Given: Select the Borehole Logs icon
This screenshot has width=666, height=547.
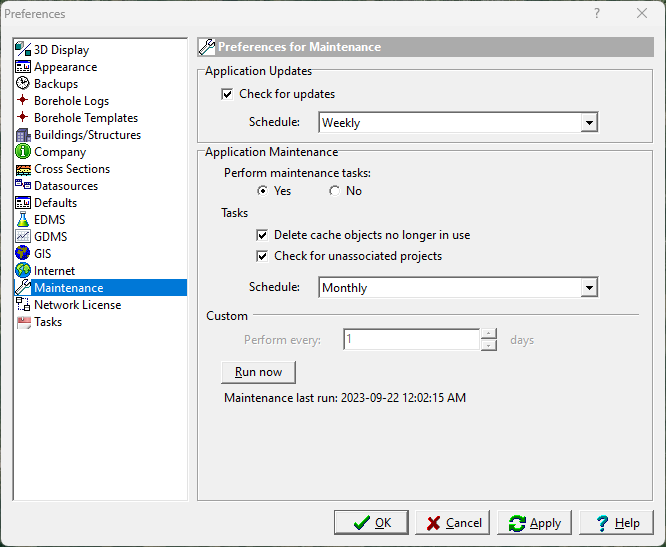Looking at the screenshot, I should click(x=23, y=101).
